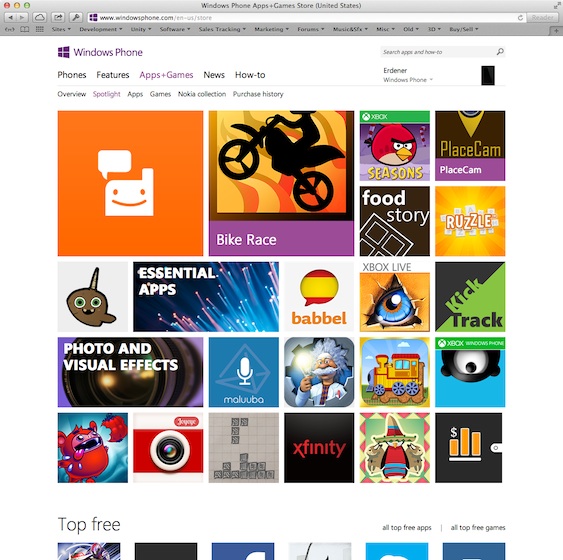Go to the How-to section
The image size is (563, 560).
(250, 75)
